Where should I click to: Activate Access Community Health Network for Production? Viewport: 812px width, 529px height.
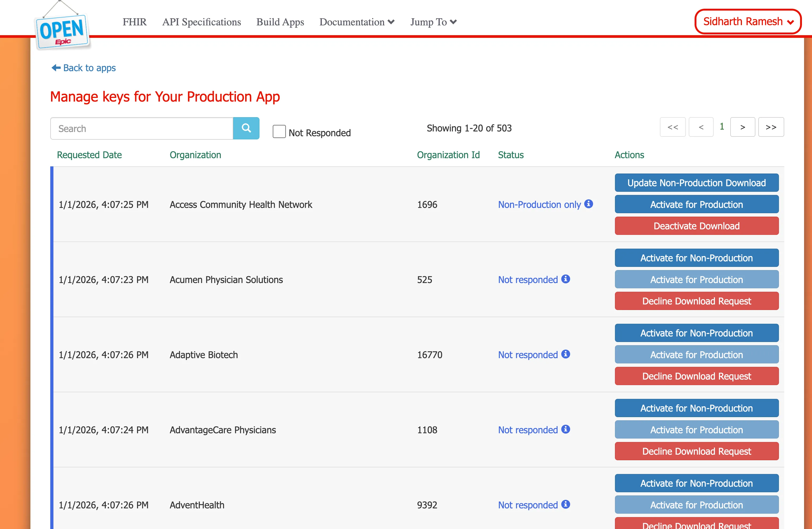pos(697,204)
